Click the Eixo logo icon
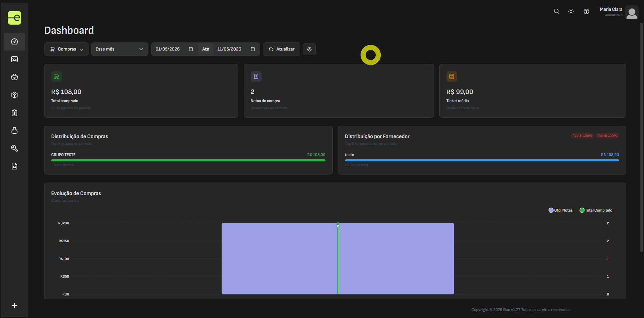 point(14,18)
